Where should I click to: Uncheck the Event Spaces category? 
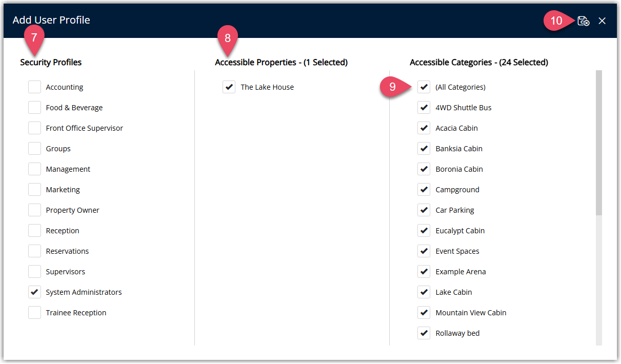(424, 251)
